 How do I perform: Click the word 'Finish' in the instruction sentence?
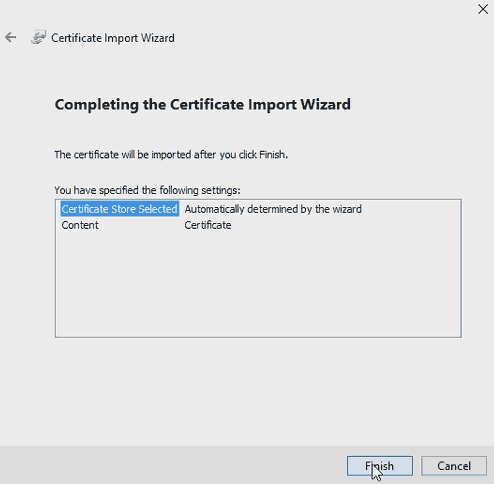click(x=272, y=155)
